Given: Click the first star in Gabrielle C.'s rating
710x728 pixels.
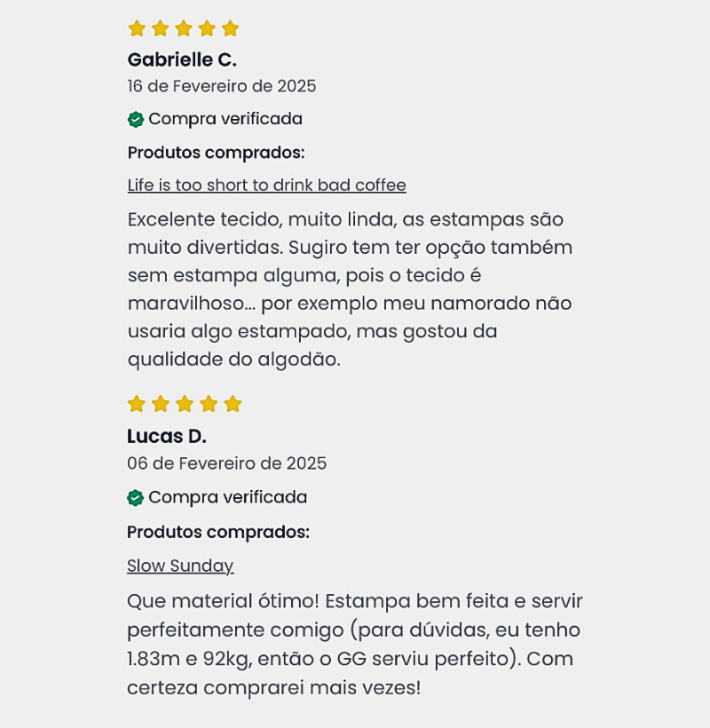Looking at the screenshot, I should [137, 28].
